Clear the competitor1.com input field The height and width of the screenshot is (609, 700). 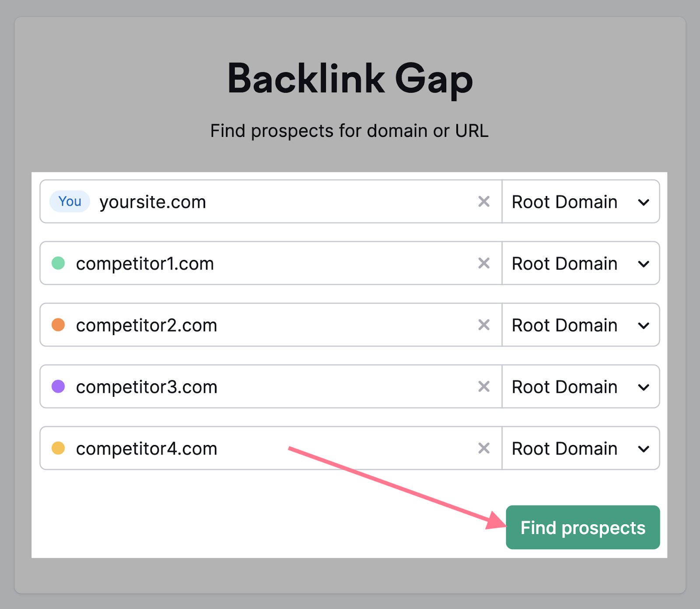point(484,263)
